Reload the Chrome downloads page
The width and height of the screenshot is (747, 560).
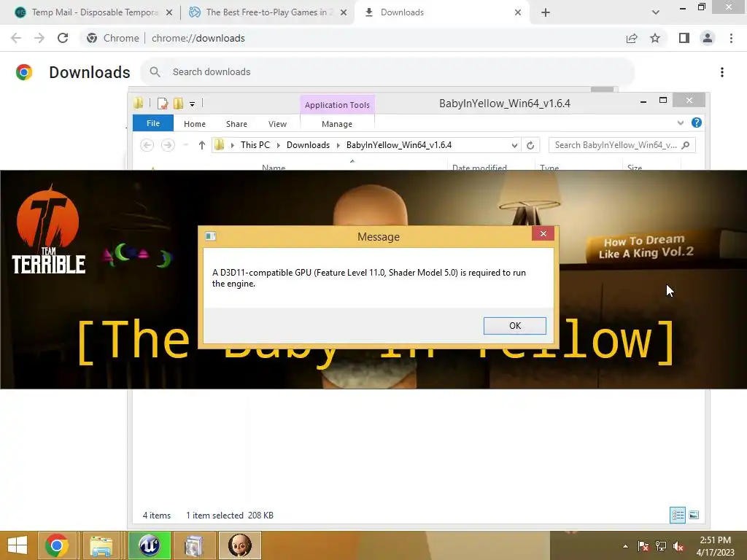63,38
